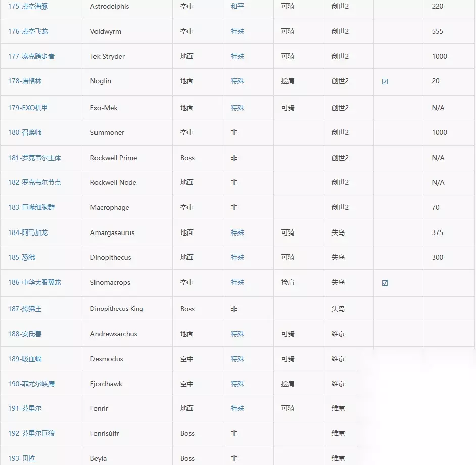Select the Amargasaurus name cell

click(127, 232)
